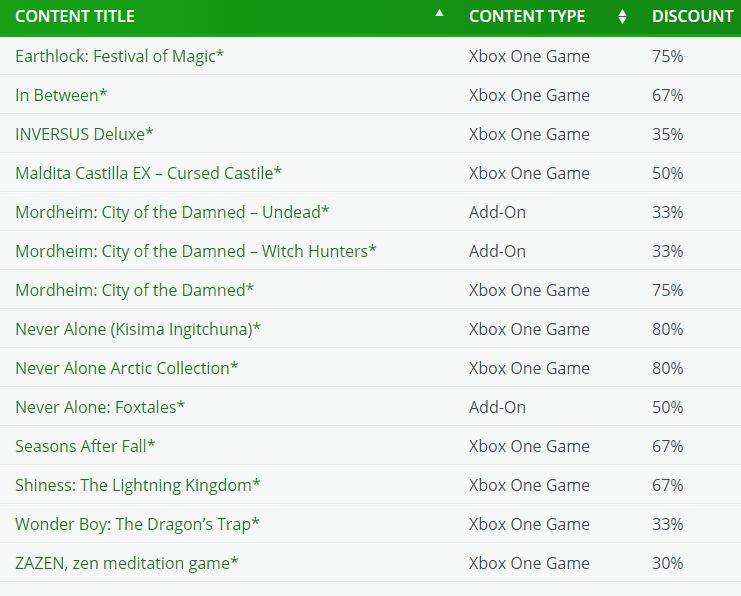Select the 80% discount cell for Never Alone Arctic Collection
This screenshot has width=741, height=596.
(667, 368)
